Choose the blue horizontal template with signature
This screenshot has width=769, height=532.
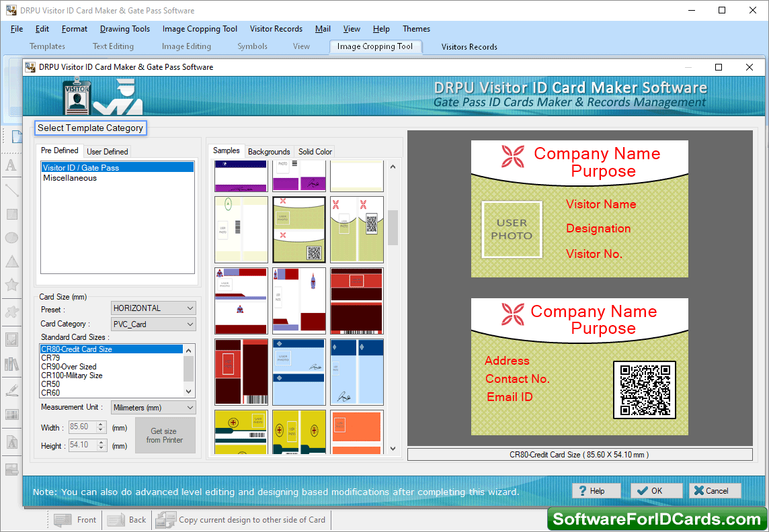[298, 371]
